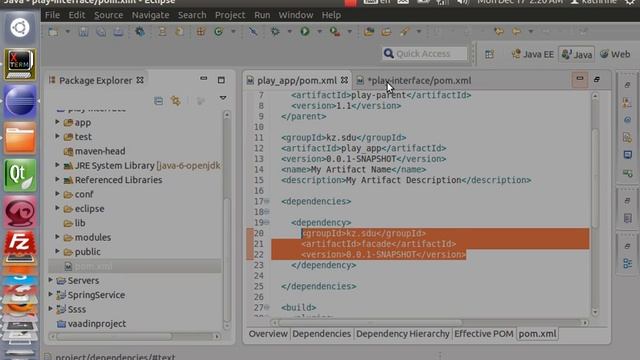Click the green New Java Class icon
Viewport: 640px width, 360px height.
(x=218, y=32)
